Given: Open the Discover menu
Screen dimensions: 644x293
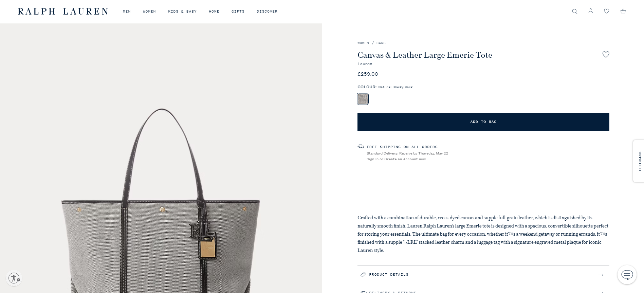Looking at the screenshot, I should coord(267,12).
